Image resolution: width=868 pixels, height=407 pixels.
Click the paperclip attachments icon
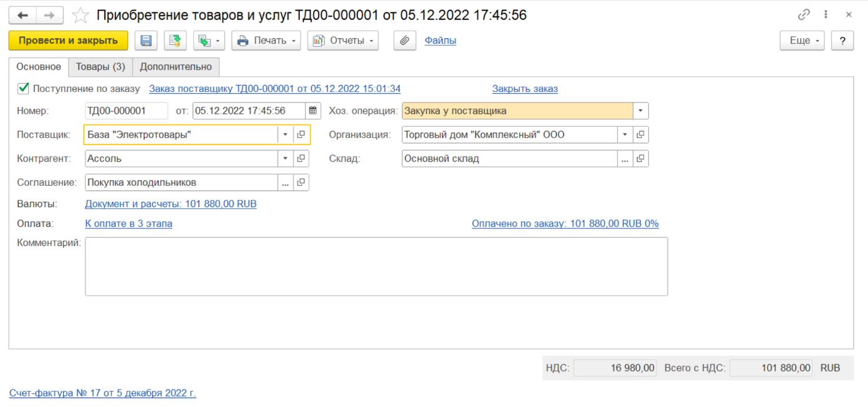[405, 41]
